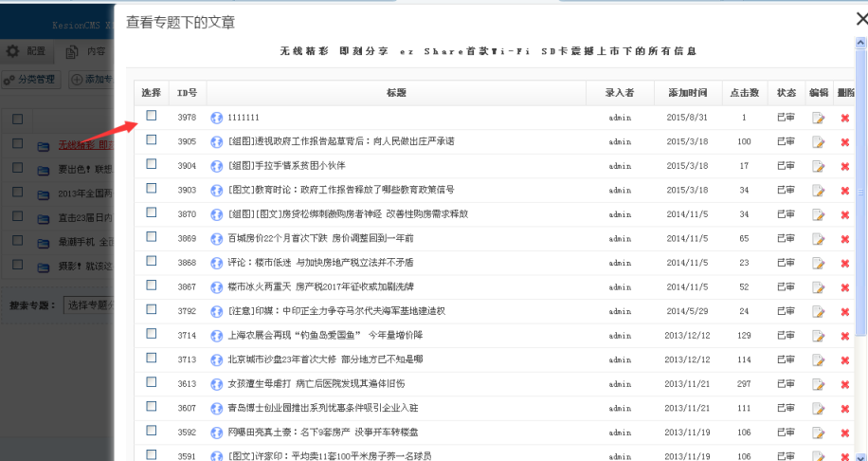Click edit icon for article 3978
The height and width of the screenshot is (461, 868).
click(x=818, y=118)
